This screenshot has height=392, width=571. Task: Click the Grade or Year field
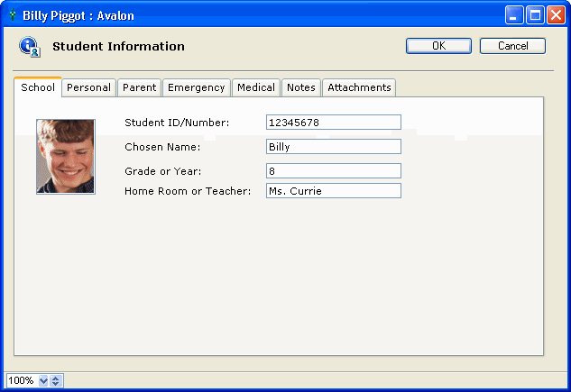[333, 170]
